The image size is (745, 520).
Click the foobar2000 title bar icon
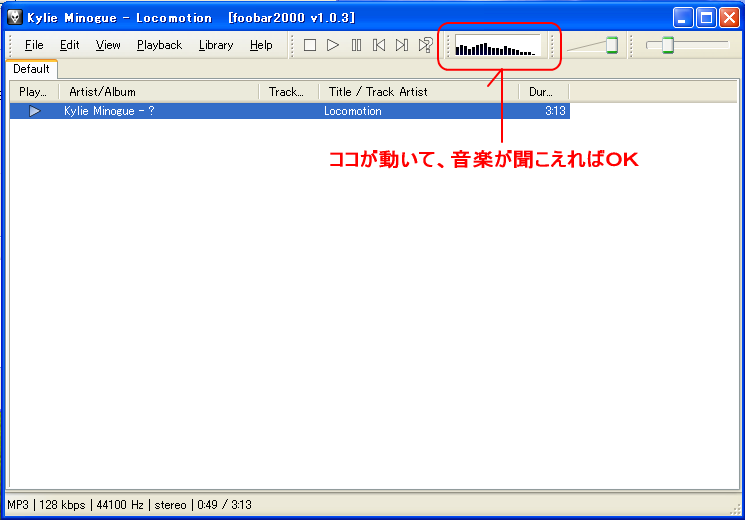pos(15,17)
